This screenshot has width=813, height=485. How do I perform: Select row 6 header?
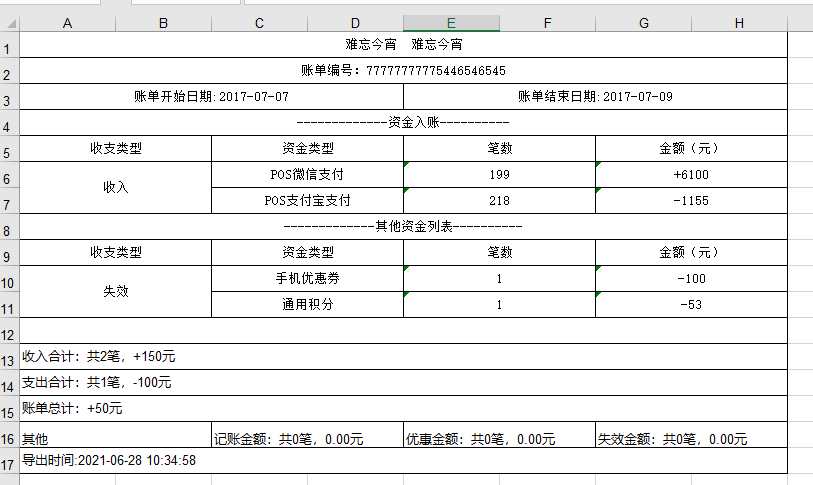coord(9,174)
